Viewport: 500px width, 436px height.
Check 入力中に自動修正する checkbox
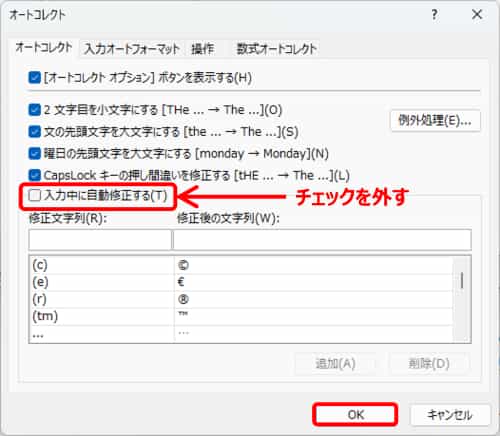point(35,196)
